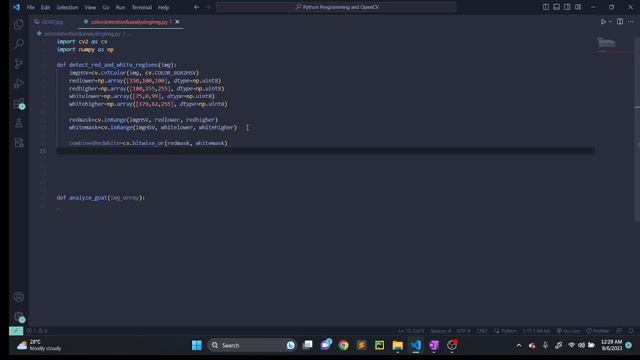Open the taskbar clock and date
Viewport: 640px width, 360px height.
[612, 345]
